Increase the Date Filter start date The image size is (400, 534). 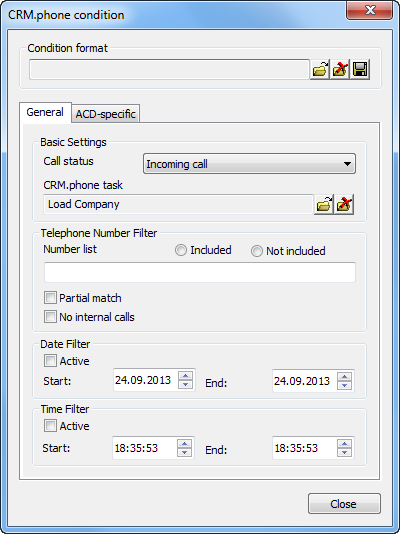186,376
